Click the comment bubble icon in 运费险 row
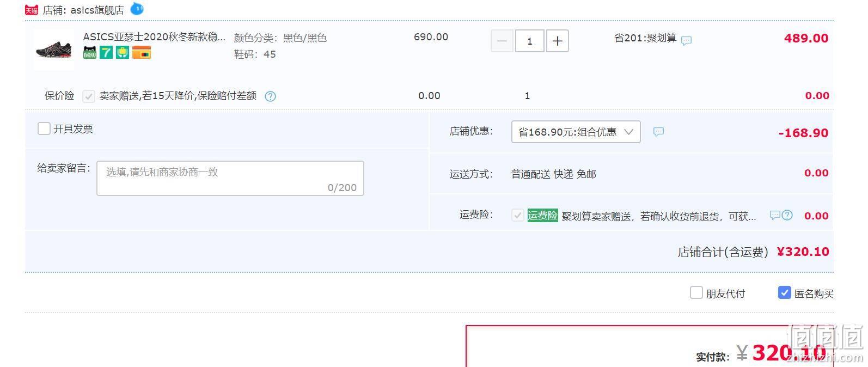The image size is (868, 367). click(775, 215)
